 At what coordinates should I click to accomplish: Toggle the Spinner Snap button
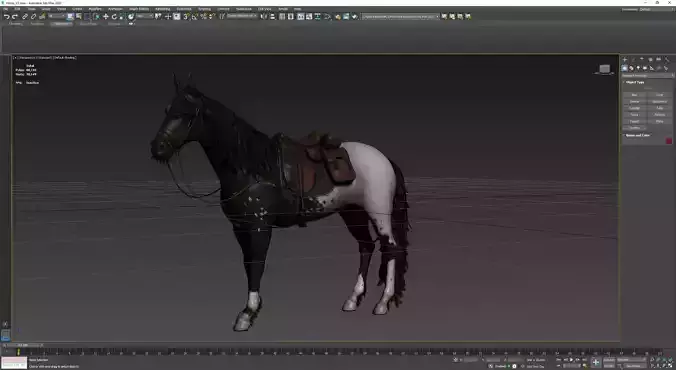click(211, 16)
